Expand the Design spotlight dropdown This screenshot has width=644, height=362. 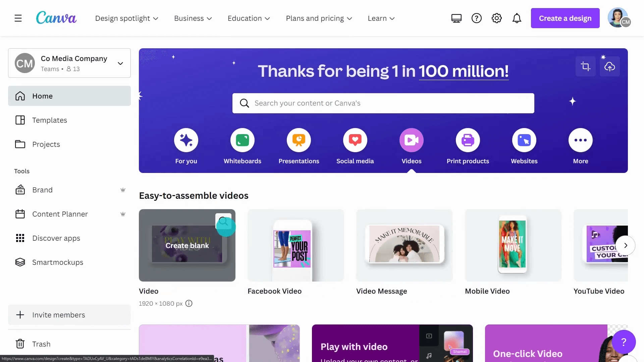pos(126,18)
